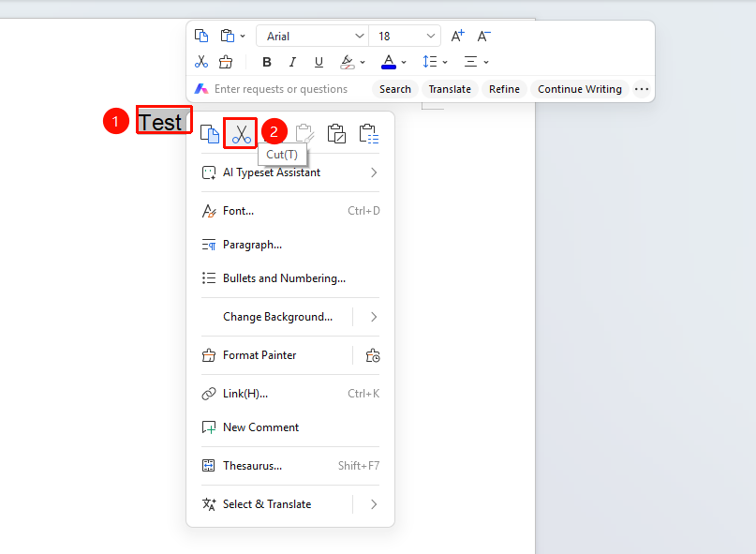Open the AI Typeset Assistant submenu
The width and height of the screenshot is (756, 554).
pos(290,172)
